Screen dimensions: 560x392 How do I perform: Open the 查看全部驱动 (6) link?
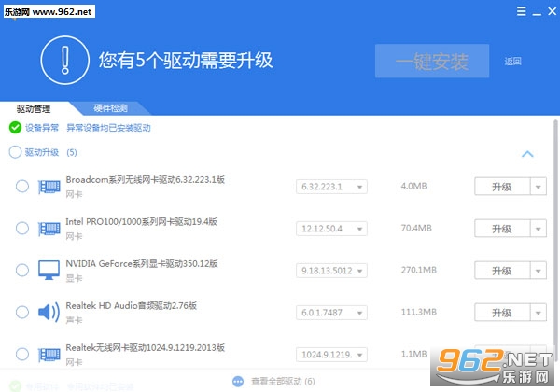click(283, 382)
